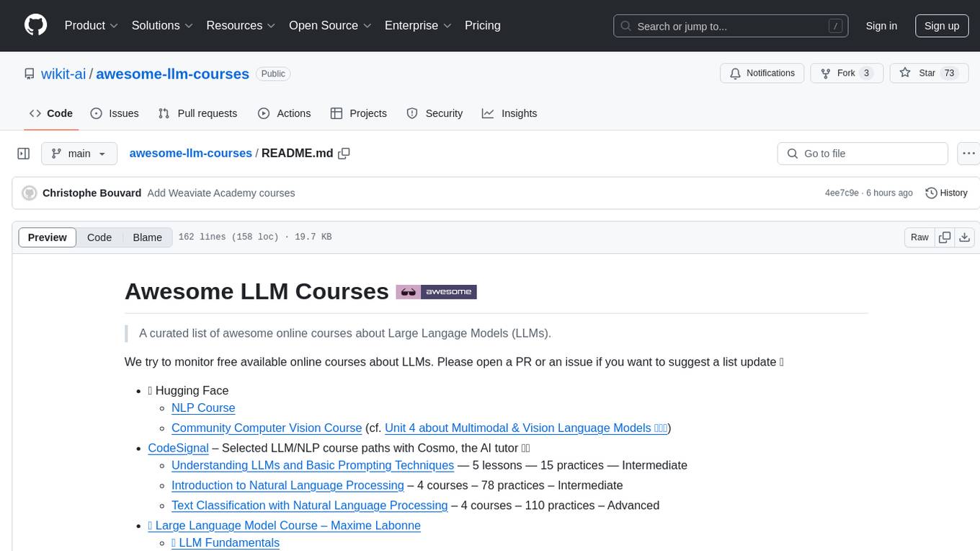Open the LLM Fundamentals link

(x=226, y=543)
